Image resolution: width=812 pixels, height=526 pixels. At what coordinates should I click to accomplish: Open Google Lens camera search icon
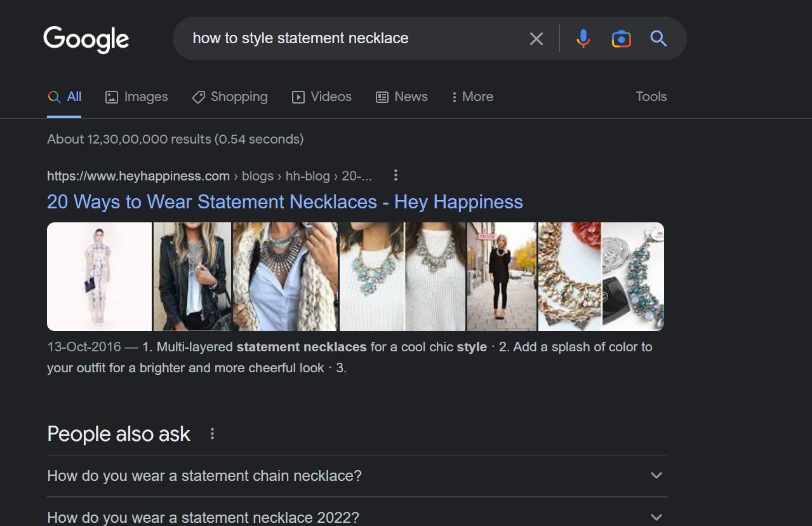point(621,39)
